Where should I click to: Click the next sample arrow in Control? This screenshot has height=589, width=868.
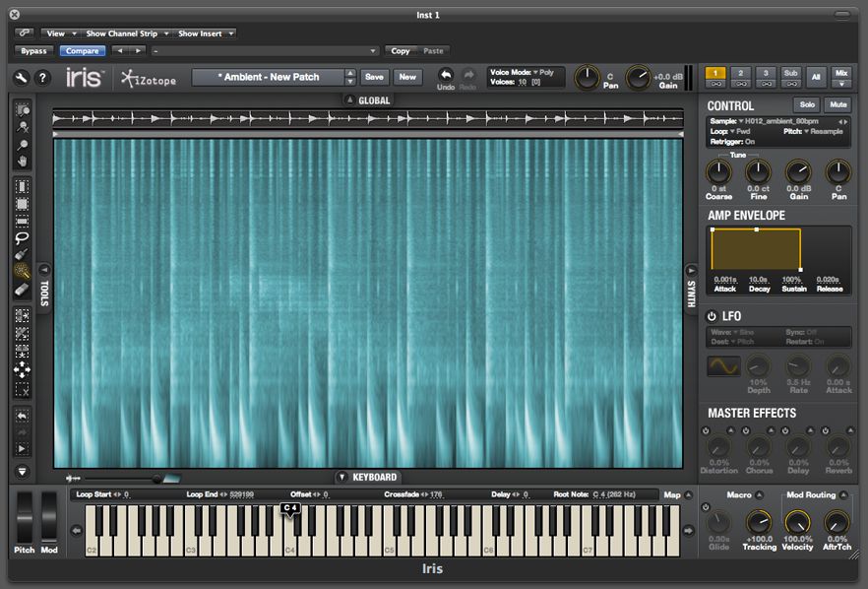pyautogui.click(x=846, y=121)
